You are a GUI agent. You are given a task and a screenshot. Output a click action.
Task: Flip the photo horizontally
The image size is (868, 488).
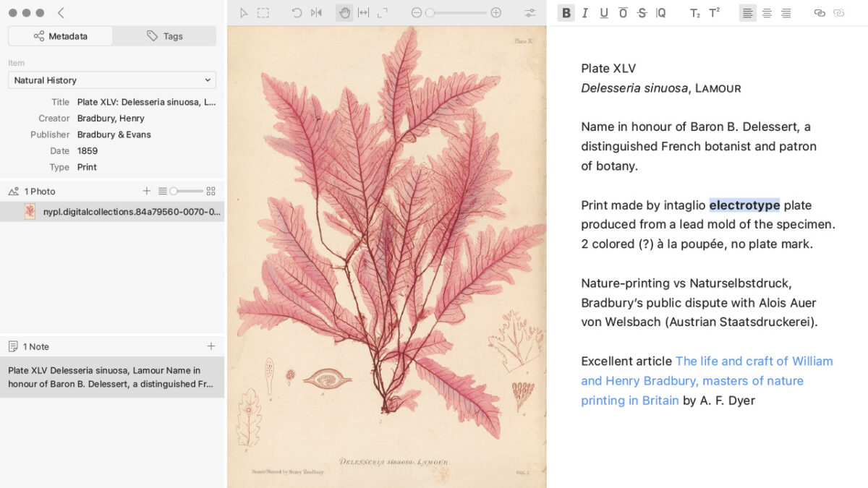point(316,12)
